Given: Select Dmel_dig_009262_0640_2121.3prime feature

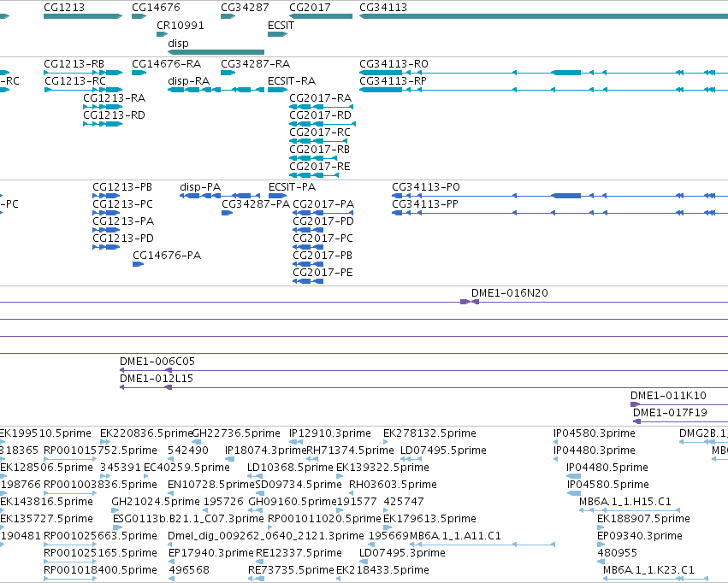Looking at the screenshot, I should coord(170,545).
